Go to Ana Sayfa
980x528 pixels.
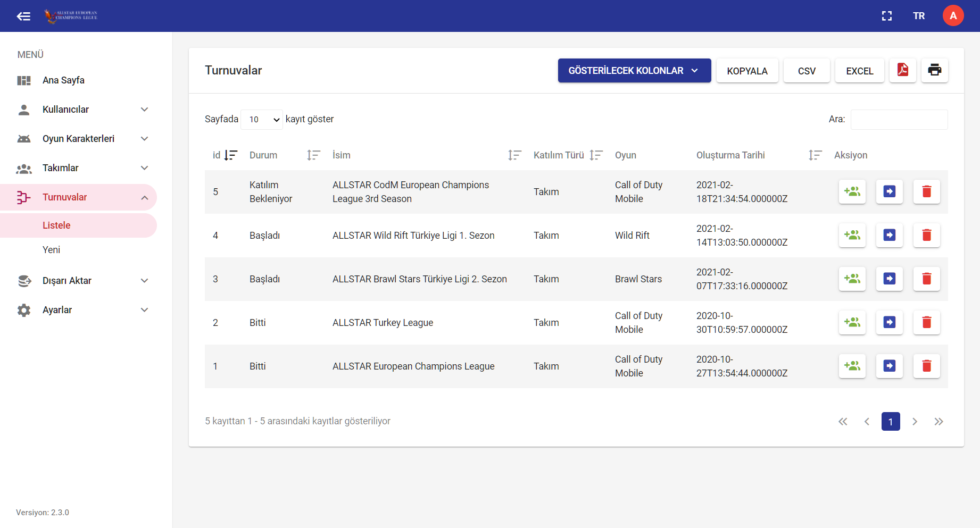coord(63,80)
